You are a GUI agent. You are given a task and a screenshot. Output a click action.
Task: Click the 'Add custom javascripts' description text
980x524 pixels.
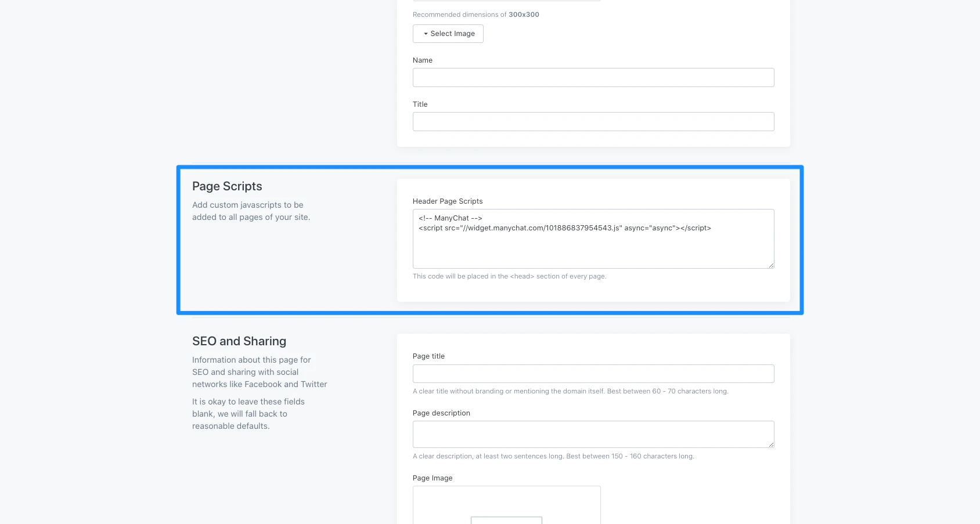(x=251, y=211)
